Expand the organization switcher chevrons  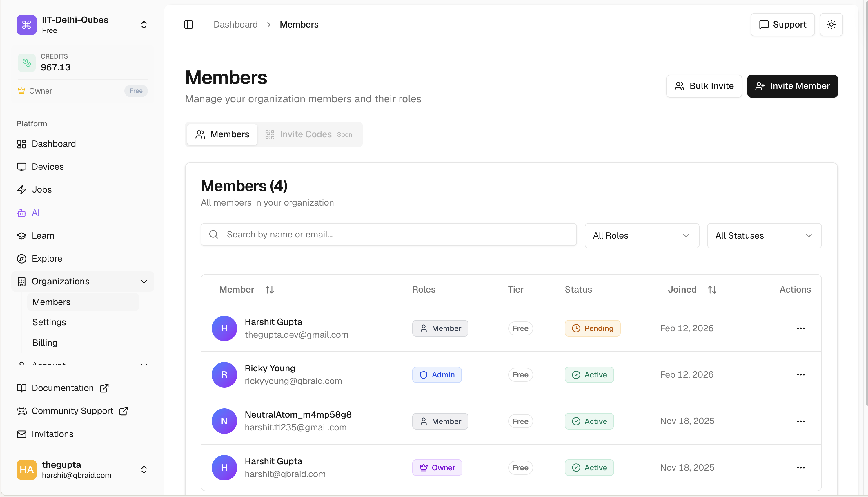[x=144, y=25]
